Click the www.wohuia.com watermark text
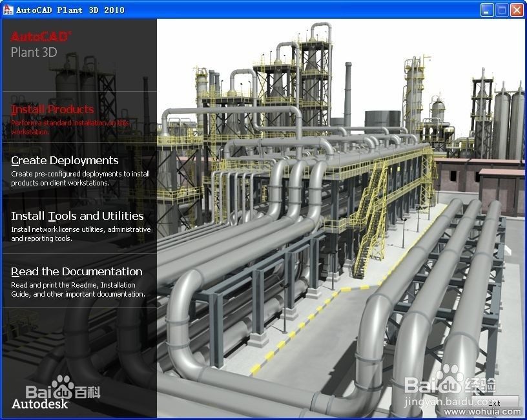The width and height of the screenshot is (527, 420). click(482, 412)
